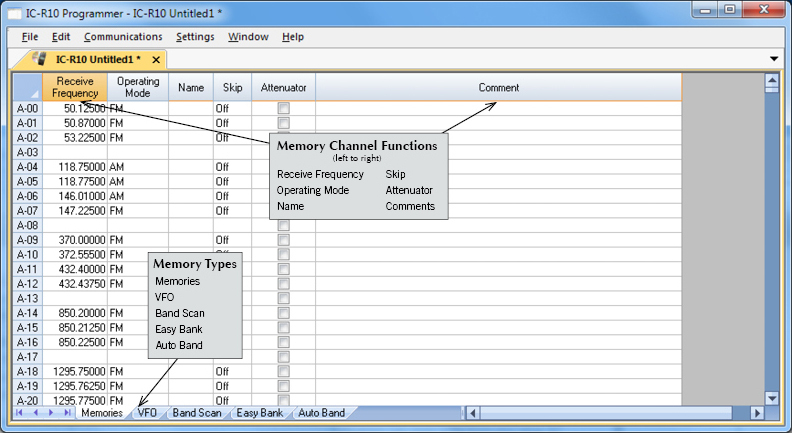Click the horizontal scrollbar left arrow
The height and width of the screenshot is (433, 792).
pos(473,413)
